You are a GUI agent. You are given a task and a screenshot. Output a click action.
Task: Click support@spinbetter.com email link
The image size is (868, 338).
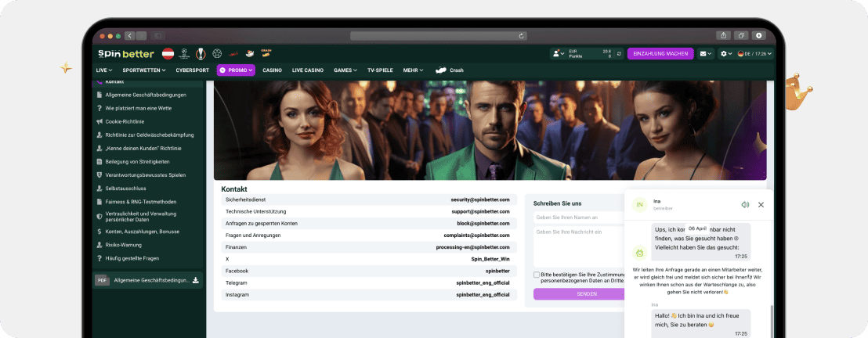[x=480, y=211]
